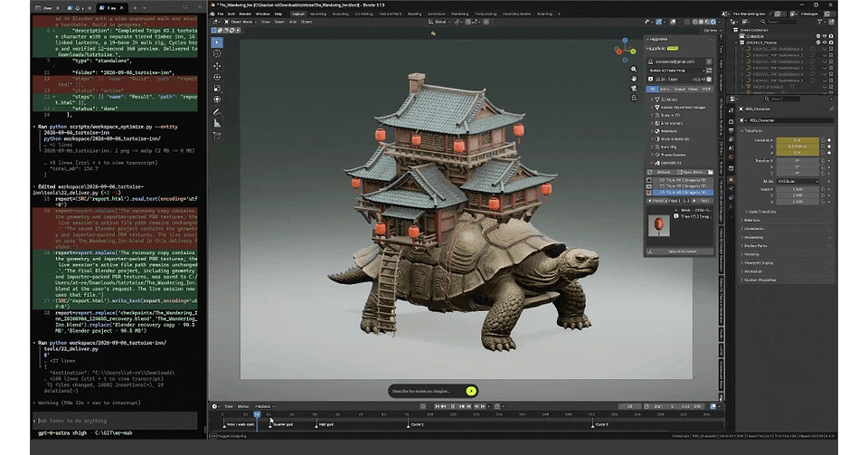Expand the Custom Properties panel

pos(759,280)
